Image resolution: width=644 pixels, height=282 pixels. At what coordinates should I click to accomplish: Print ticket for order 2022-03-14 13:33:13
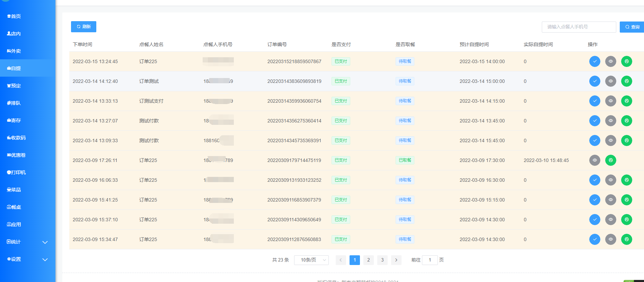tap(626, 101)
